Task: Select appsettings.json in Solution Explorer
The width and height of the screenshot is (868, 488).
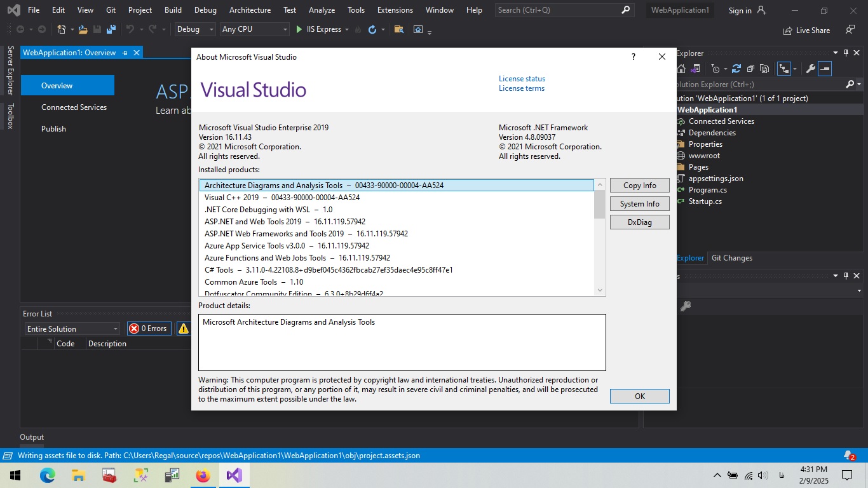Action: coord(715,179)
